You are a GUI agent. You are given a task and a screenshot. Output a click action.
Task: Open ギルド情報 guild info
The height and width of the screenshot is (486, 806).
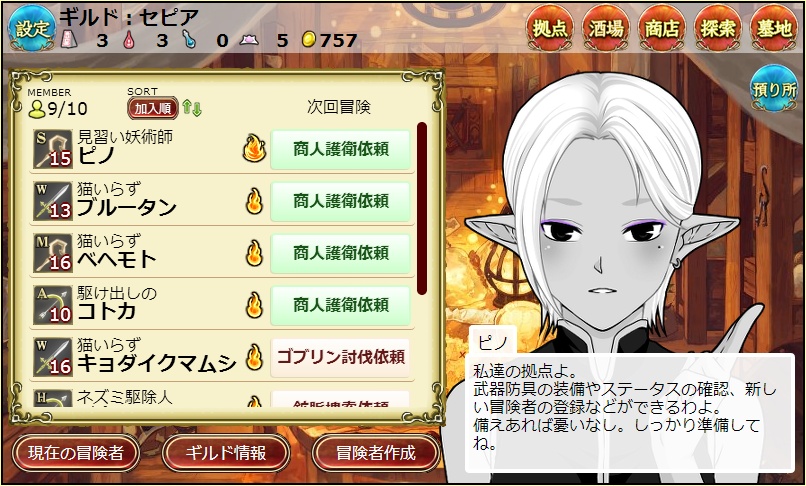pos(226,453)
